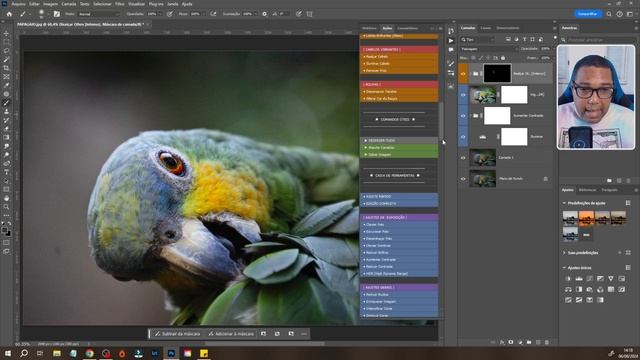This screenshot has width=640, height=360.
Task: Toggle pressure for opacity icon in options bar
Action: 170,14
